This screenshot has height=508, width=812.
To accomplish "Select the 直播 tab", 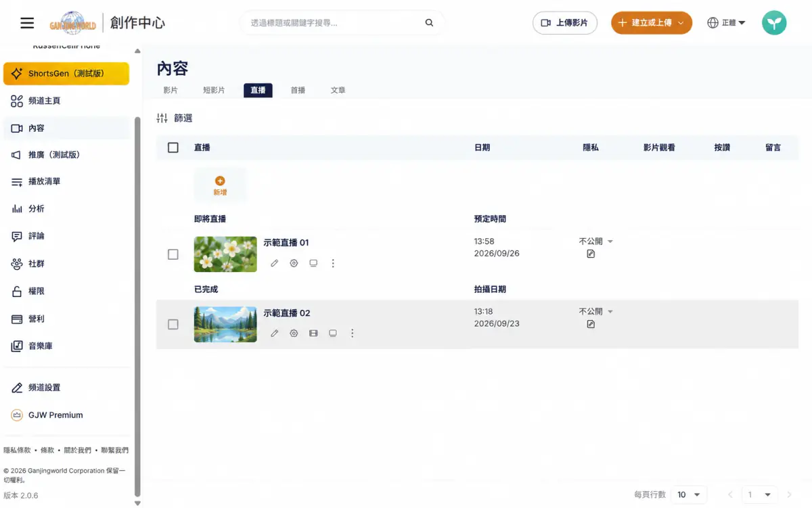I will [x=258, y=90].
